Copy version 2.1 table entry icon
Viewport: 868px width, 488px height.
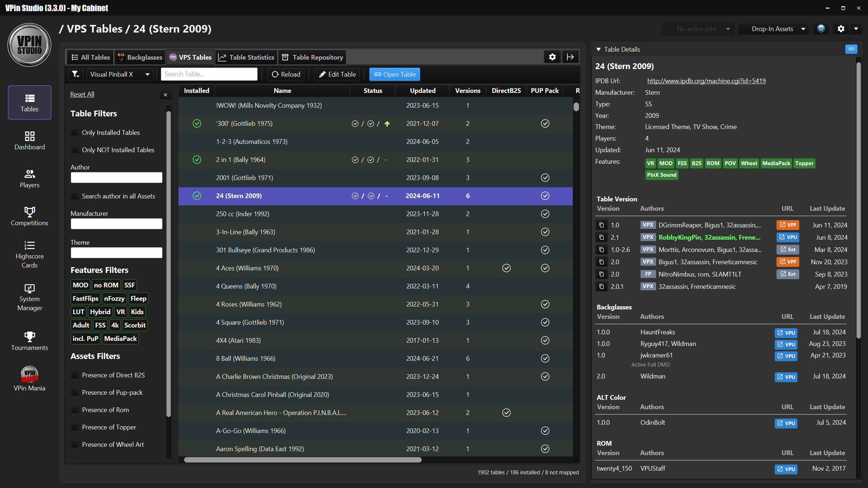coord(601,237)
